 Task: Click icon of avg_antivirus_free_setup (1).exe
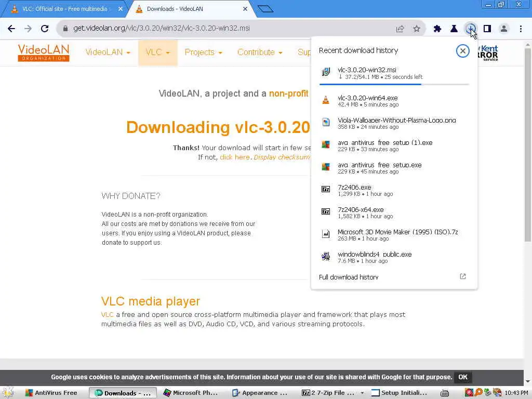pyautogui.click(x=326, y=144)
